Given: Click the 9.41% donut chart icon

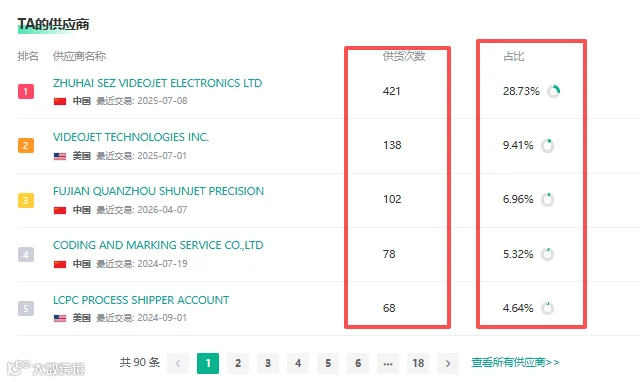Looking at the screenshot, I should coord(547,146).
